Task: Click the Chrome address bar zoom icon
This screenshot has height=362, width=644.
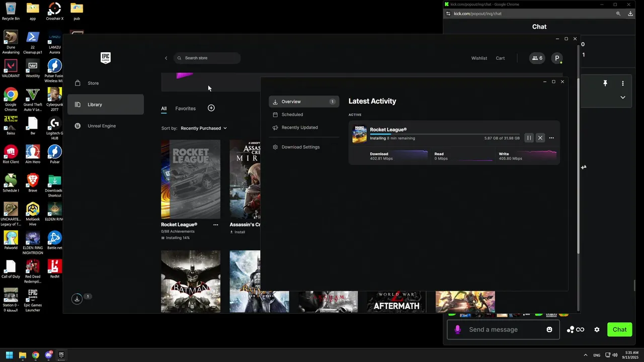Action: (618, 14)
